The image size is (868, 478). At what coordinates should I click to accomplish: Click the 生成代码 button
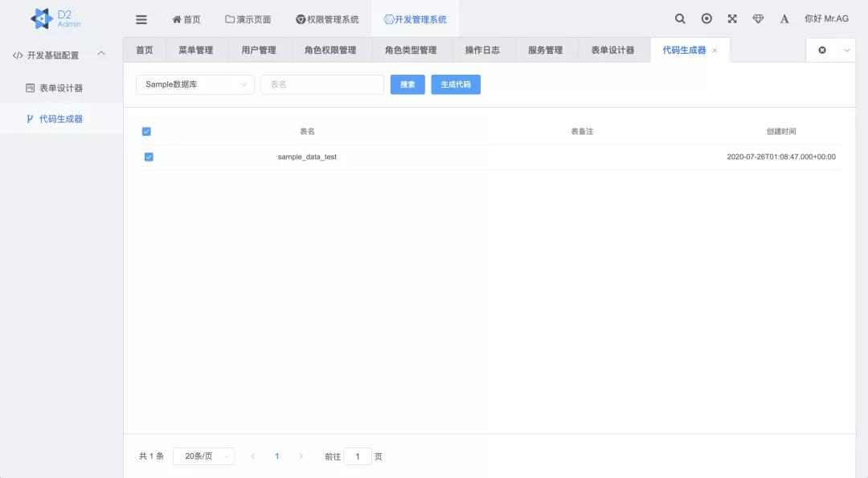pos(456,84)
